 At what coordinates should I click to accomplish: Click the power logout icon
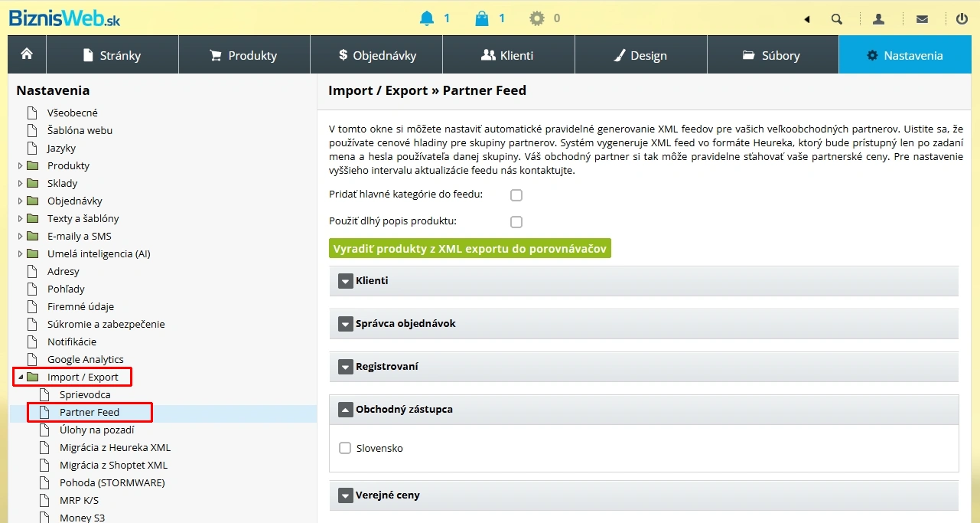(x=962, y=18)
